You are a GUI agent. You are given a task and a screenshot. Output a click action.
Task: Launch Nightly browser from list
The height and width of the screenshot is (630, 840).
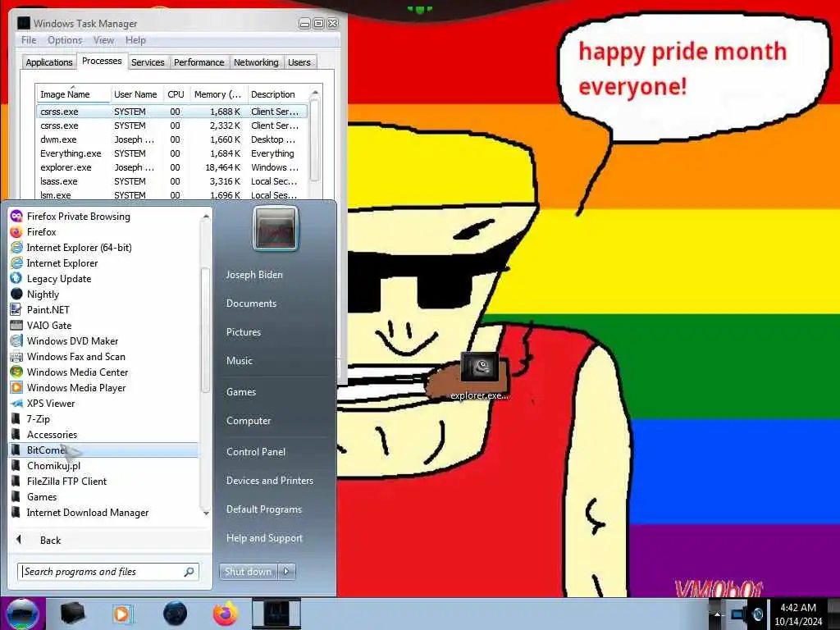34,294
